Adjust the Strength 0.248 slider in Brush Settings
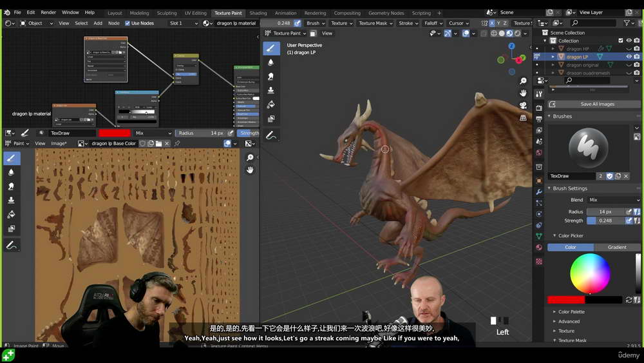Image resolution: width=644 pixels, height=363 pixels. click(605, 221)
